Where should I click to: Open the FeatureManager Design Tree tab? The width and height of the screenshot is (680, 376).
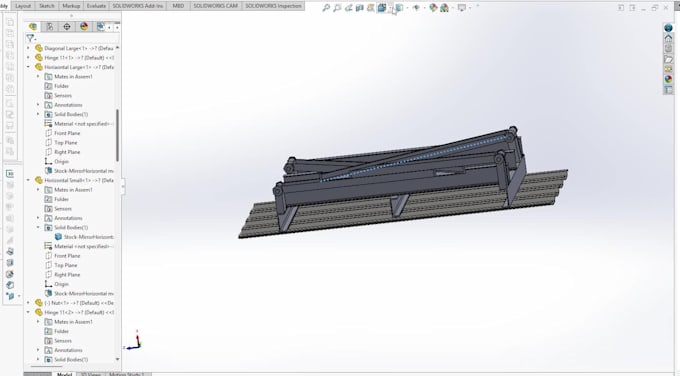pos(33,27)
